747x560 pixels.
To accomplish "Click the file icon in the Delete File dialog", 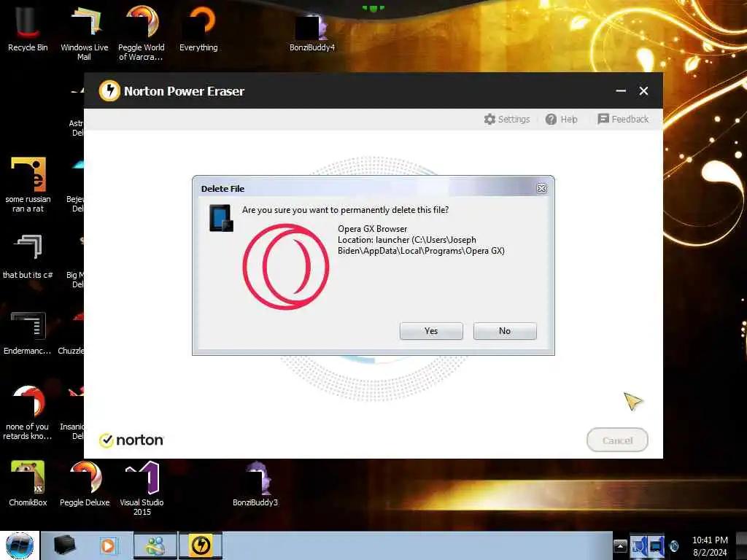I will click(222, 217).
